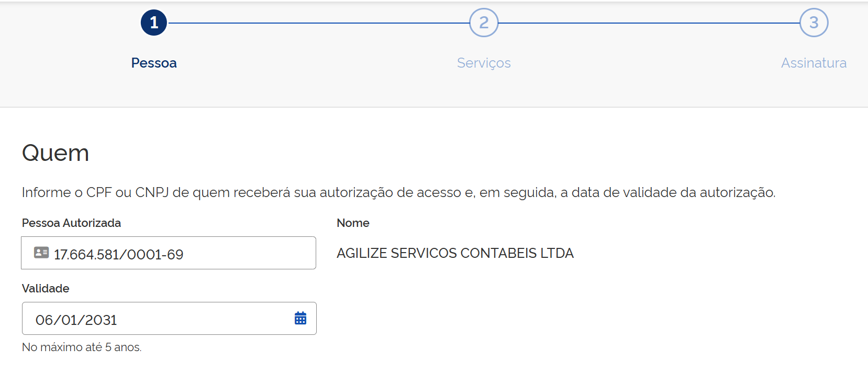Viewport: 868px width, 381px height.
Task: Select the filled step circle numbered 1
Action: pos(154,22)
